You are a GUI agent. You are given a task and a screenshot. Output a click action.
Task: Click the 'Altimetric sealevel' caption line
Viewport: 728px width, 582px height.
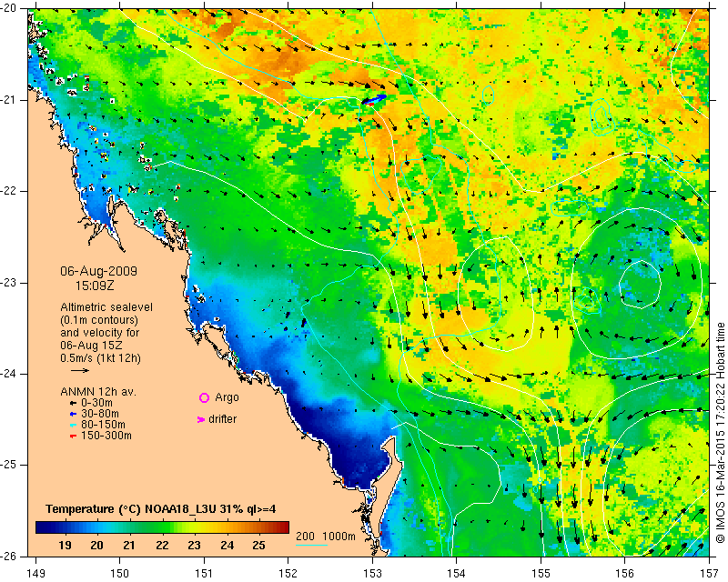click(x=106, y=307)
